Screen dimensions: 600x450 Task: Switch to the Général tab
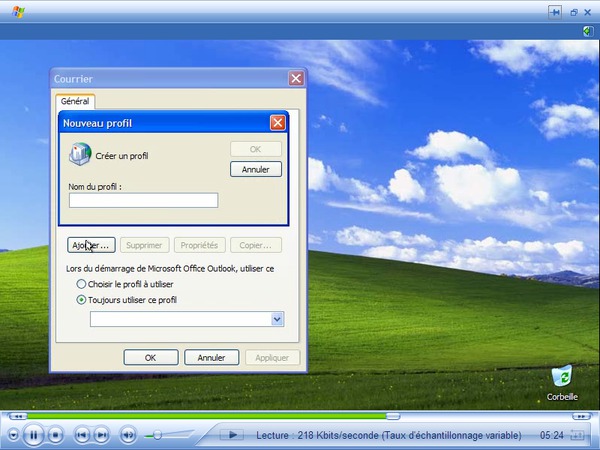pos(75,101)
